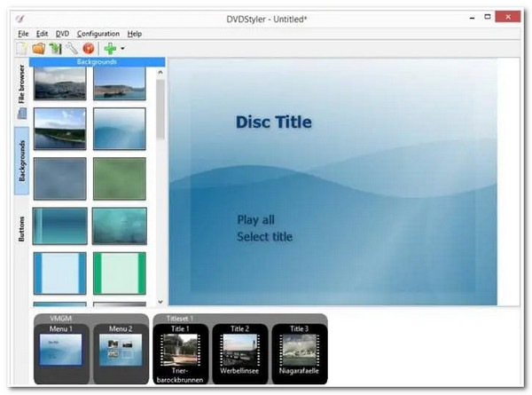Select the cloudy coastline background thumbnail
This screenshot has width=532, height=395.
click(x=59, y=83)
